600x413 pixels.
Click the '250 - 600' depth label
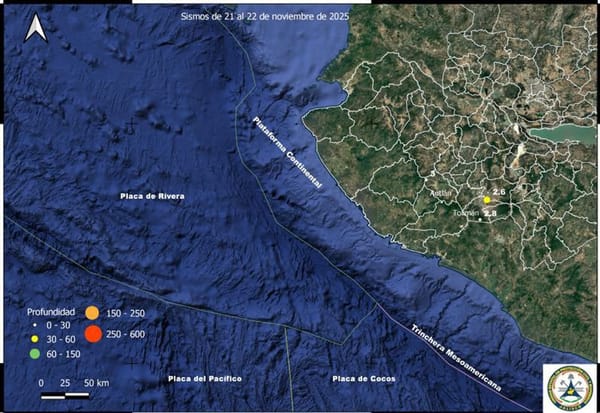(126, 334)
